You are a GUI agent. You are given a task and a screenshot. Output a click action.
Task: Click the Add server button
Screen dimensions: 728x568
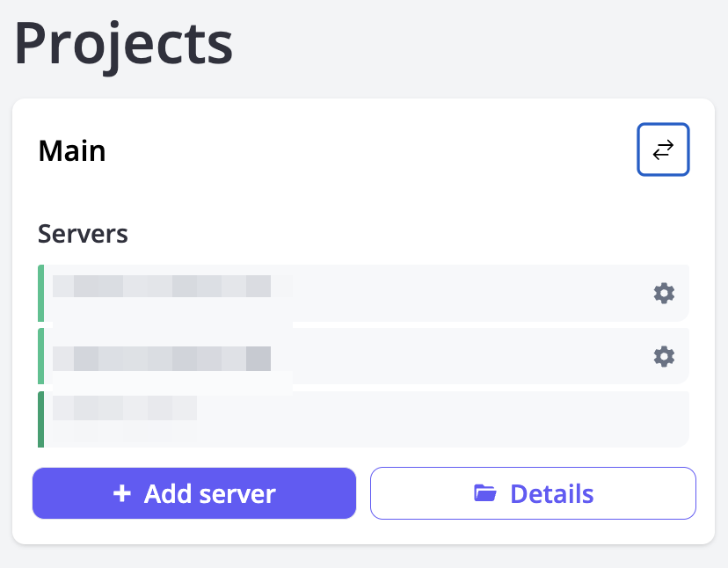(193, 493)
